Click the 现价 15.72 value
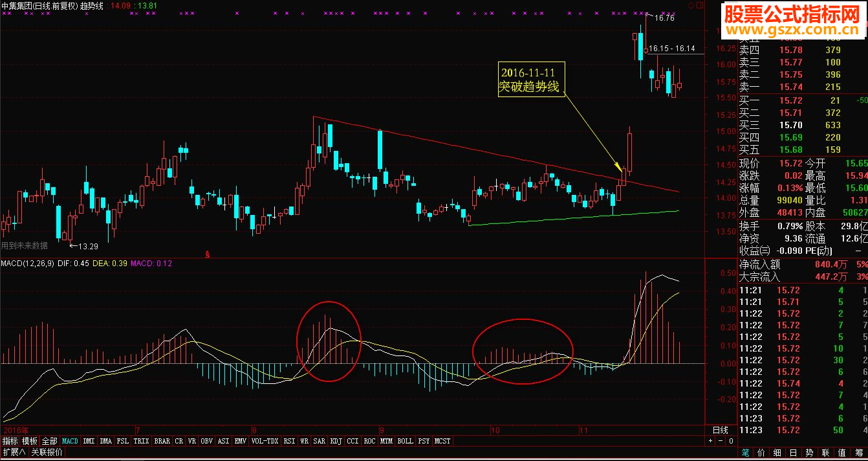868x461 pixels. (790, 163)
